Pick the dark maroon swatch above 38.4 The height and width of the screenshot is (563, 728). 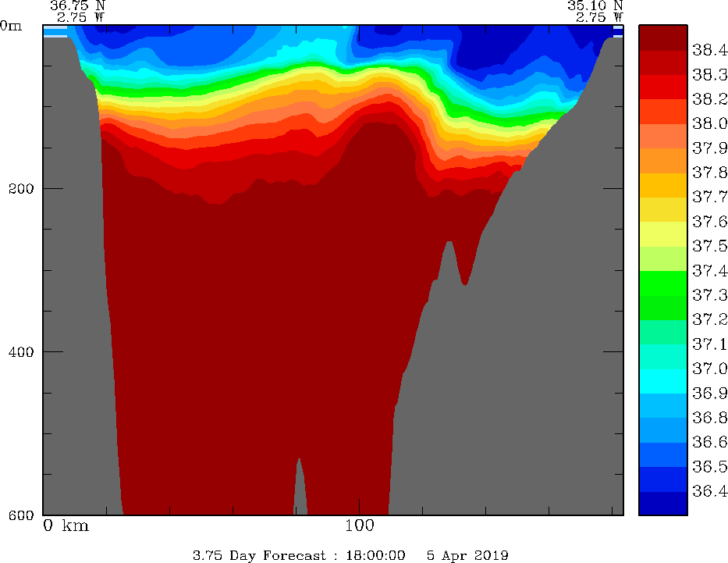point(663,37)
